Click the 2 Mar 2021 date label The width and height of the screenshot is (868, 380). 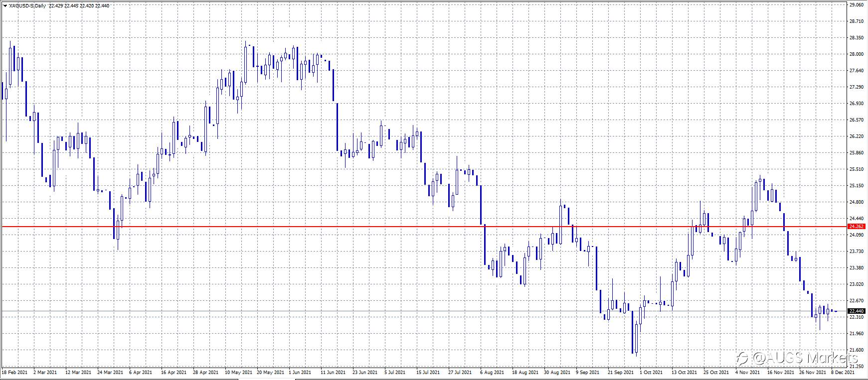45,372
